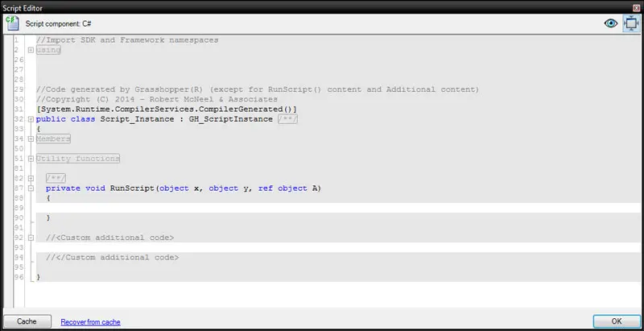Screen dimensions: 644x331
Task: Click the folded comment after GH_ScriptInstance
Action: click(x=287, y=119)
